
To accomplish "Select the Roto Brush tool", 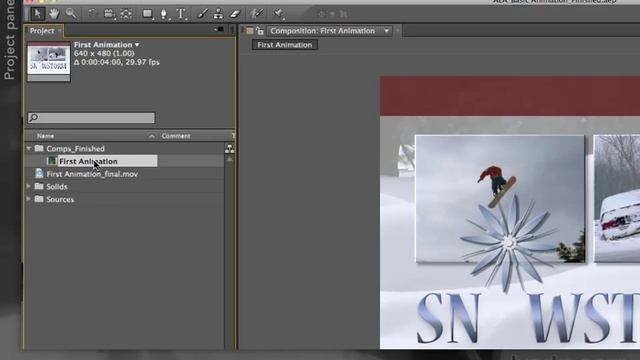I will click(x=257, y=13).
